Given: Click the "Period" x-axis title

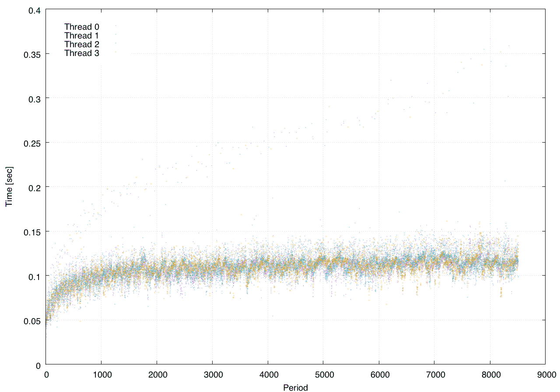Looking at the screenshot, I should pos(295,387).
